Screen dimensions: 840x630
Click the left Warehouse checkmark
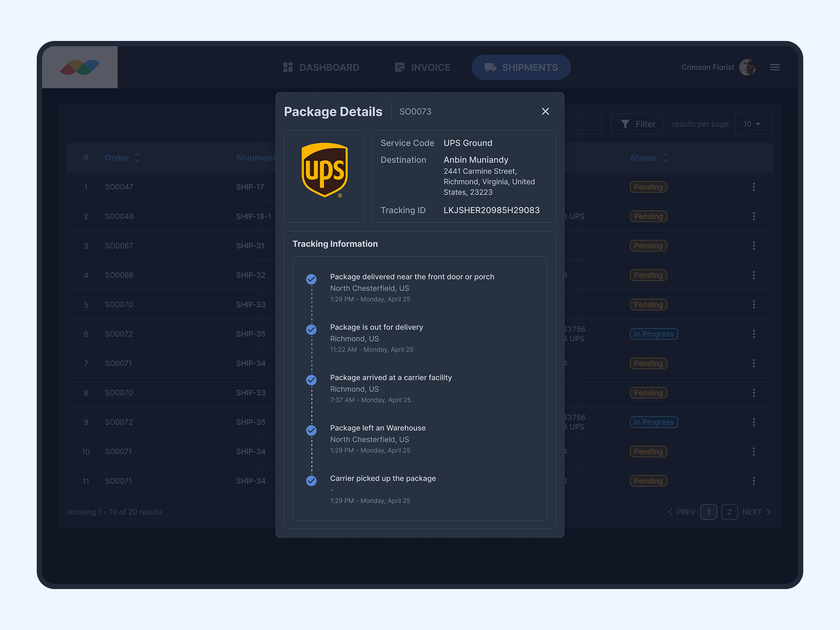tap(311, 430)
